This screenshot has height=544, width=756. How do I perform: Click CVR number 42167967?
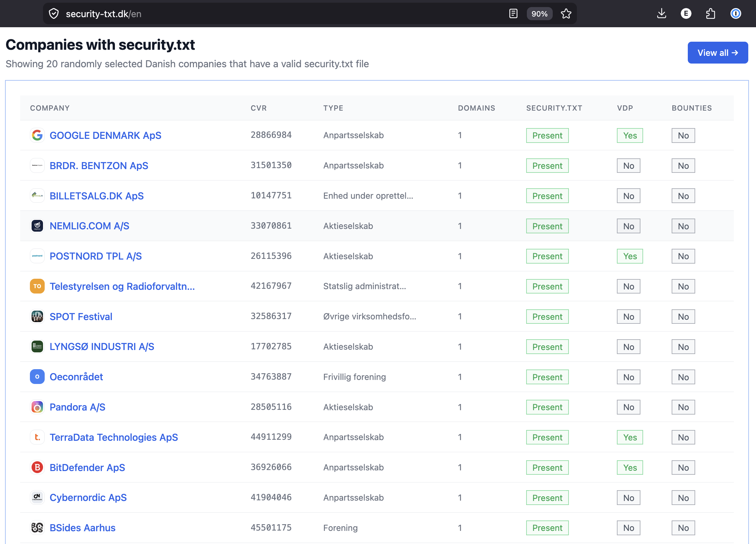click(271, 286)
